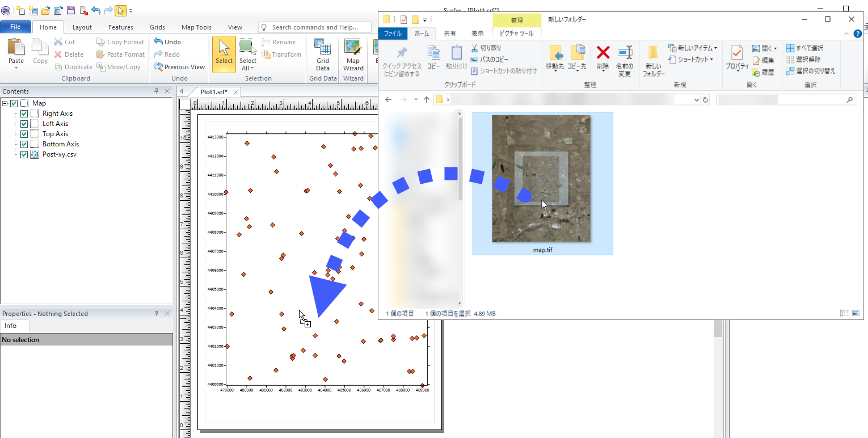Uncheck the Right Axis visibility checkbox

(x=24, y=113)
